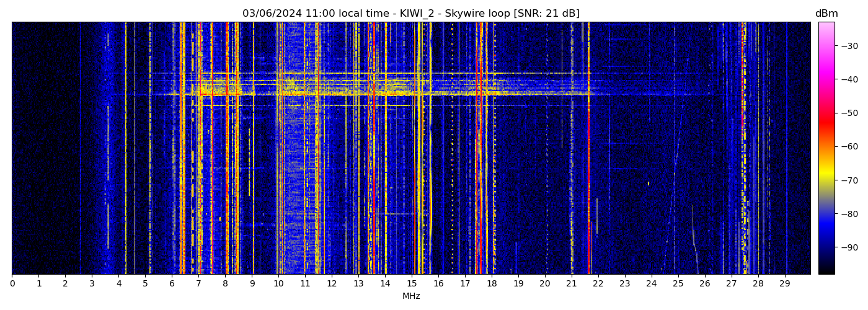Select the 5 tick label on the frequency axis
Screen dimensions: 868x310
[x=145, y=283]
